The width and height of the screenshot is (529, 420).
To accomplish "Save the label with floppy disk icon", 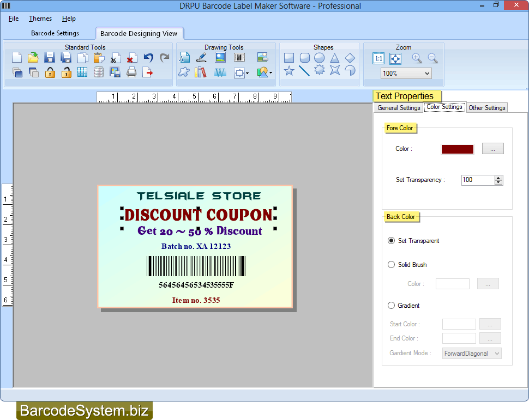I will 50,58.
